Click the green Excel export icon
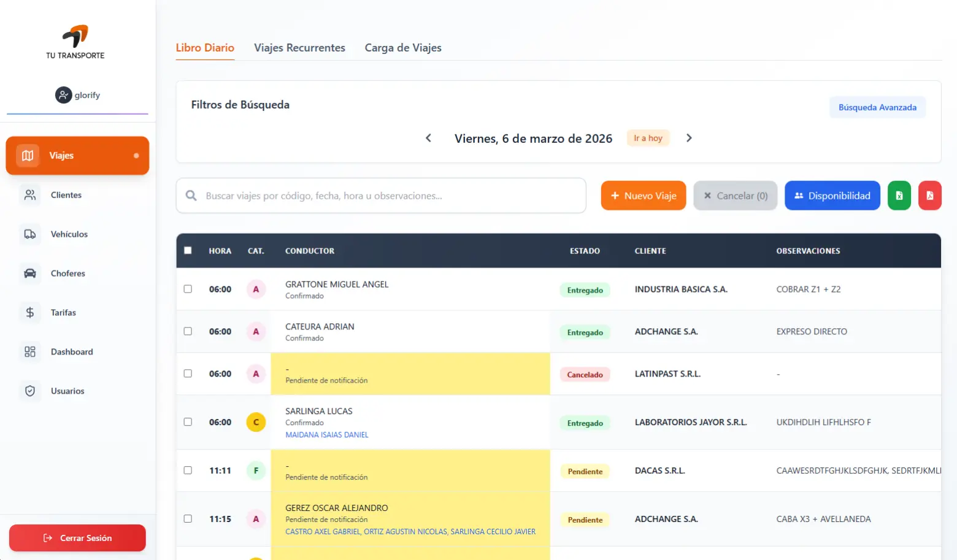Screen dimensions: 957x560 click(x=899, y=196)
